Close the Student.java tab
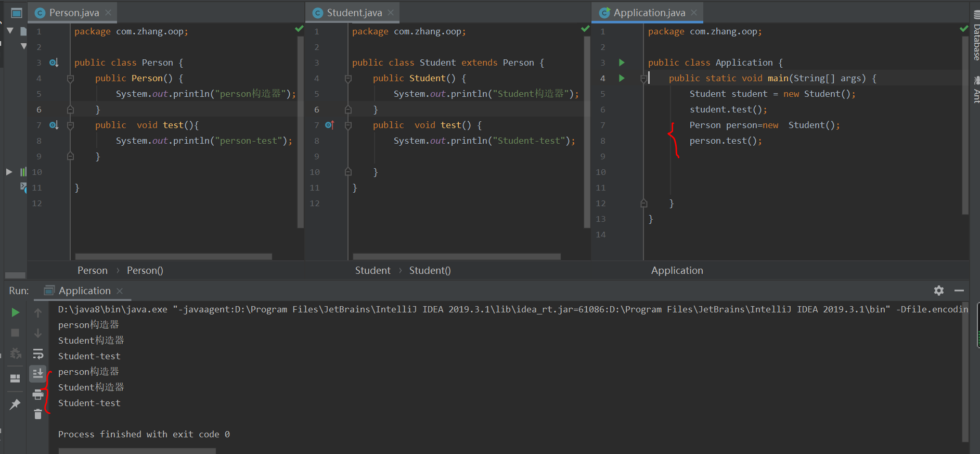Image resolution: width=980 pixels, height=454 pixels. coord(391,12)
